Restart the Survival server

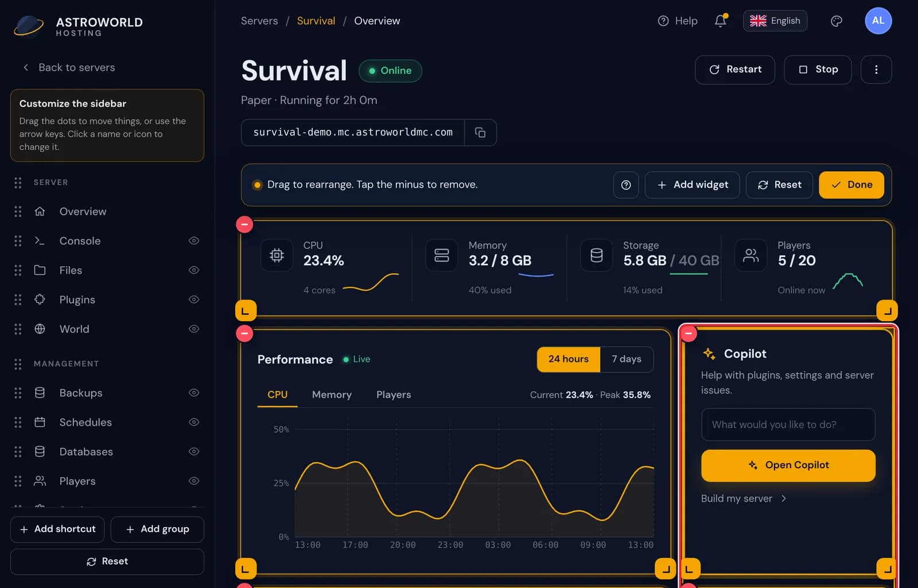(x=735, y=69)
